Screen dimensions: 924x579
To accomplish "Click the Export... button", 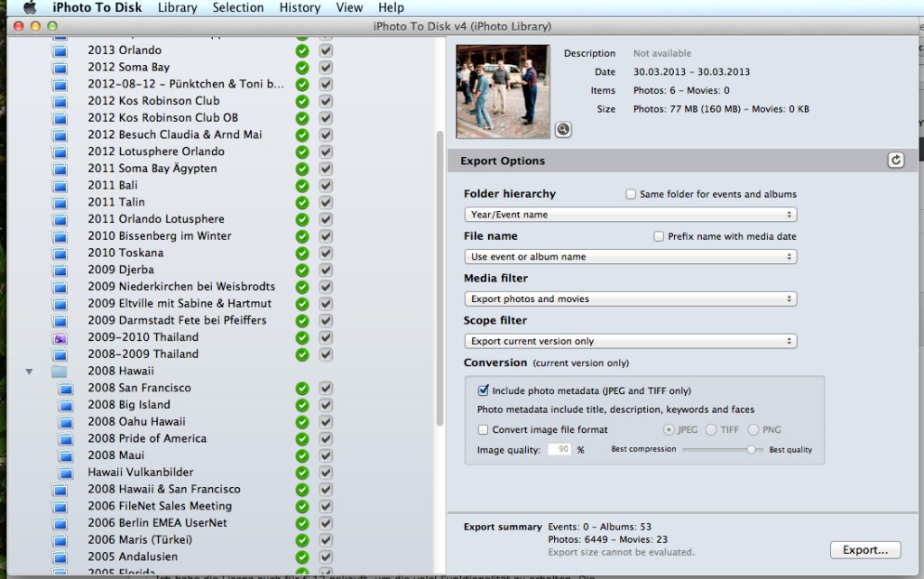I will click(x=864, y=549).
